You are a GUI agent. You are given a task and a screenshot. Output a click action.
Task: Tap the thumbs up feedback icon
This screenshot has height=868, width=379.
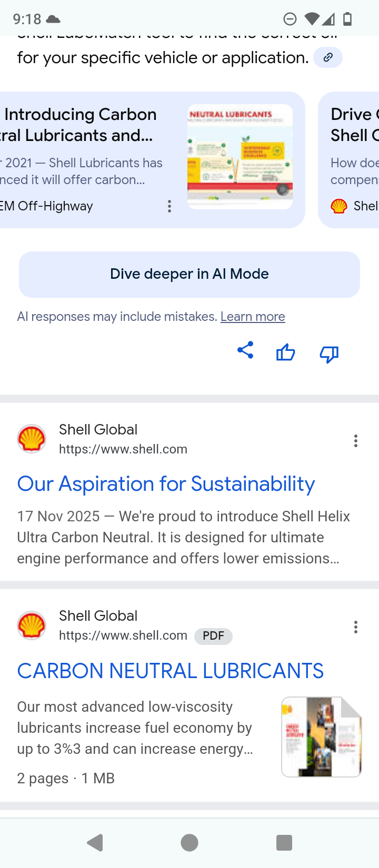[286, 352]
